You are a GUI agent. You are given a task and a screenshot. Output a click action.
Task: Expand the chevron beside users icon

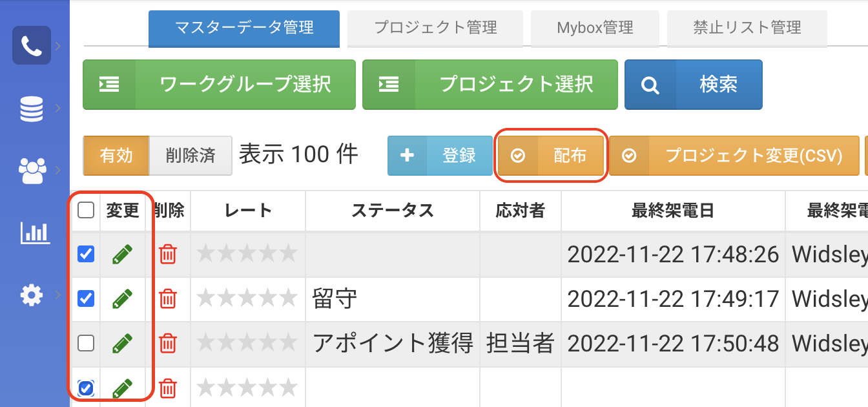(x=59, y=171)
